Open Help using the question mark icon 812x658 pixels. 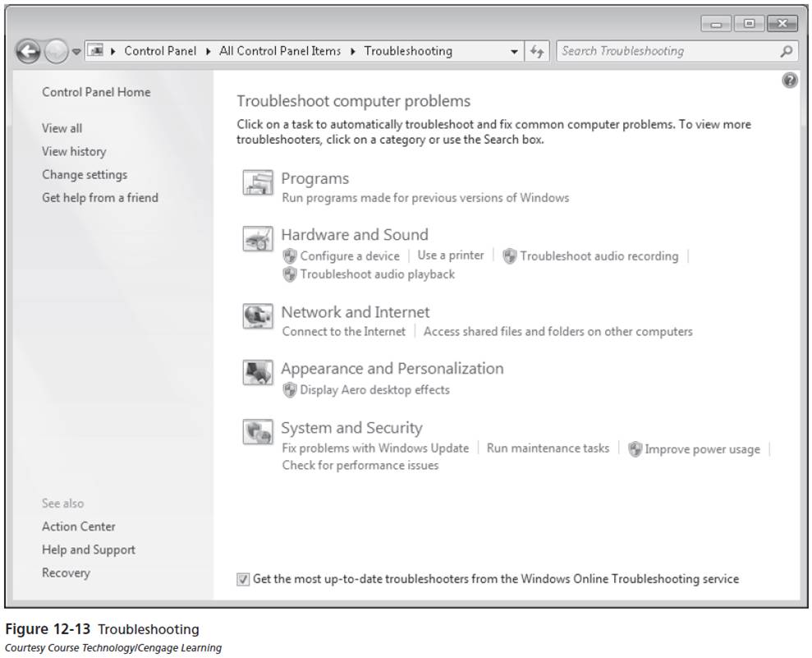tap(790, 81)
